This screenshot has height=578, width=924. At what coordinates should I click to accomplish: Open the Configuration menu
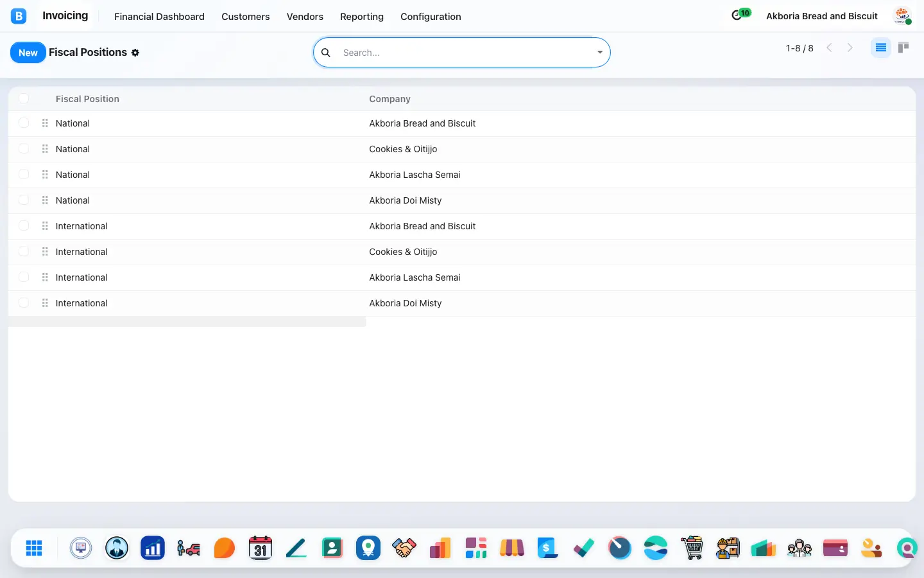[431, 17]
